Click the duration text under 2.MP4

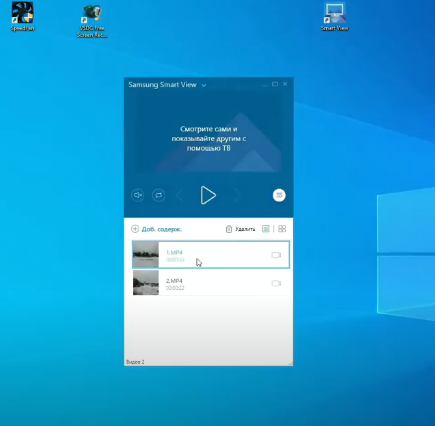pyautogui.click(x=175, y=288)
